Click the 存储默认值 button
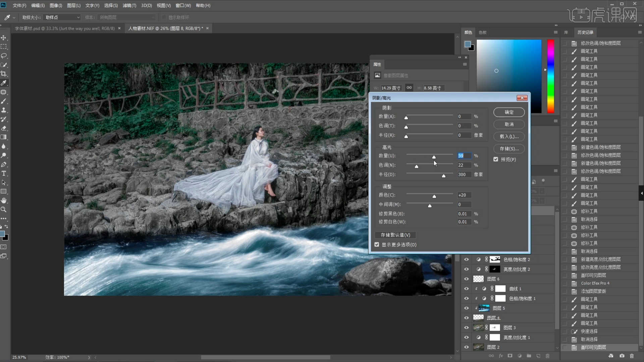The height and width of the screenshot is (362, 644). [x=395, y=235]
